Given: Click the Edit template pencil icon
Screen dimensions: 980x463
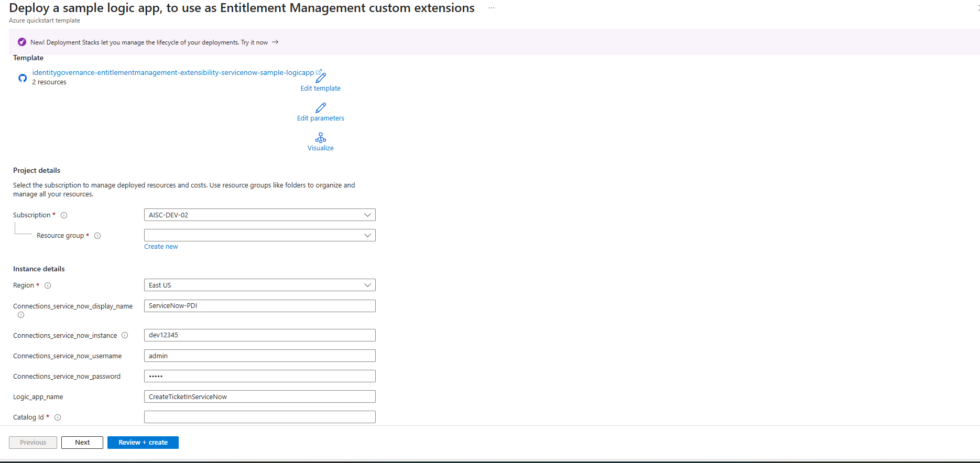Looking at the screenshot, I should point(321,78).
